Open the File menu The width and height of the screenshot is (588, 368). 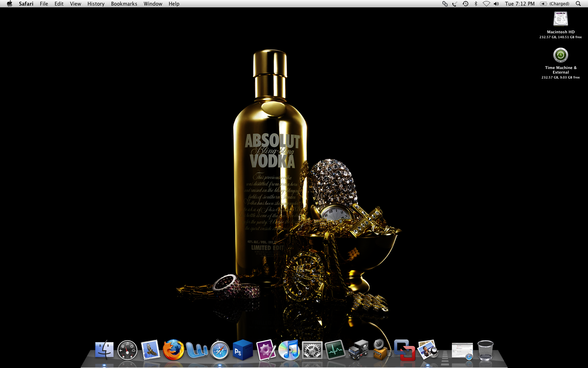point(44,4)
